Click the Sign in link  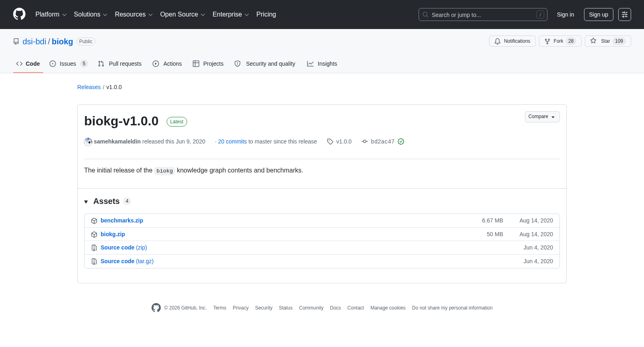pyautogui.click(x=566, y=15)
